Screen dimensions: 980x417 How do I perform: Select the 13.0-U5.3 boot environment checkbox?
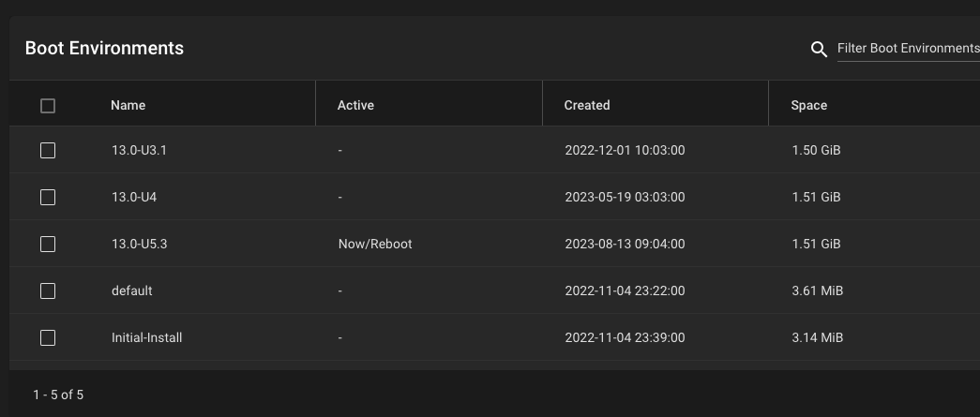[x=48, y=244]
